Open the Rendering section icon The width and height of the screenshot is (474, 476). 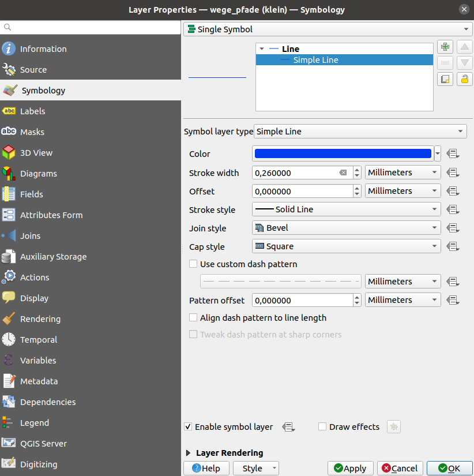coord(9,318)
